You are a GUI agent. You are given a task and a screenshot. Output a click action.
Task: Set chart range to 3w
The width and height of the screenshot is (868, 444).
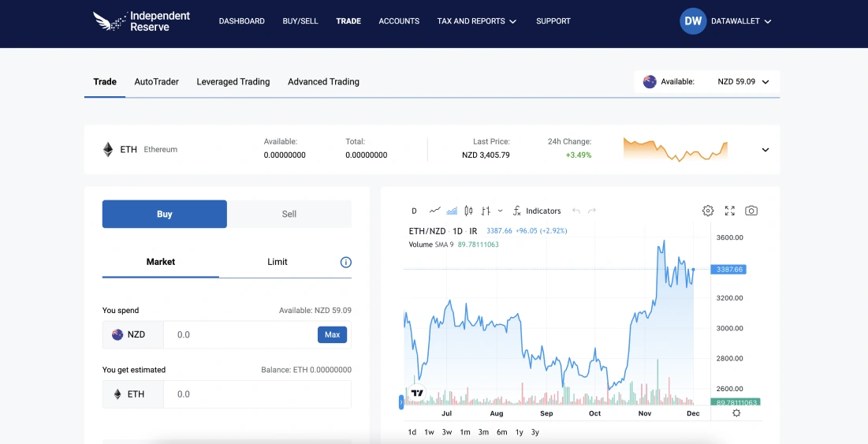(447, 432)
